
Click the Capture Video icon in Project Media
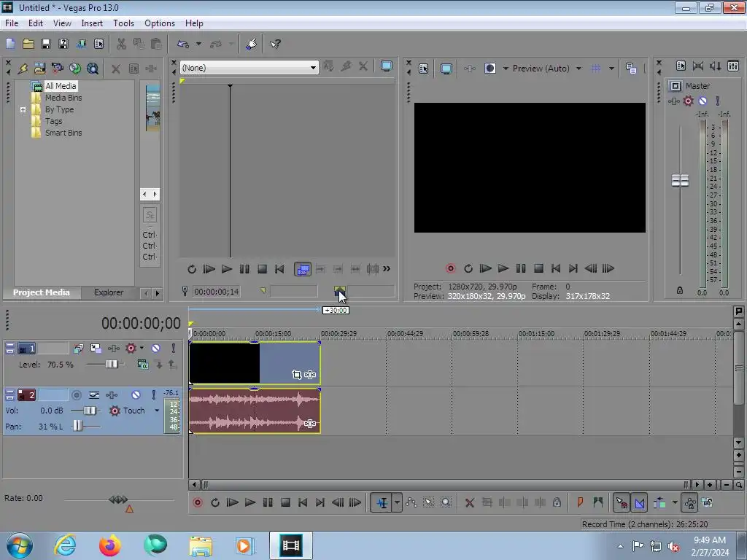[x=58, y=69]
